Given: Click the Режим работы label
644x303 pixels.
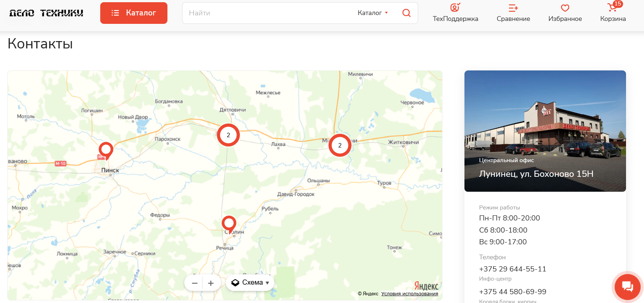Looking at the screenshot, I should coord(499,208).
